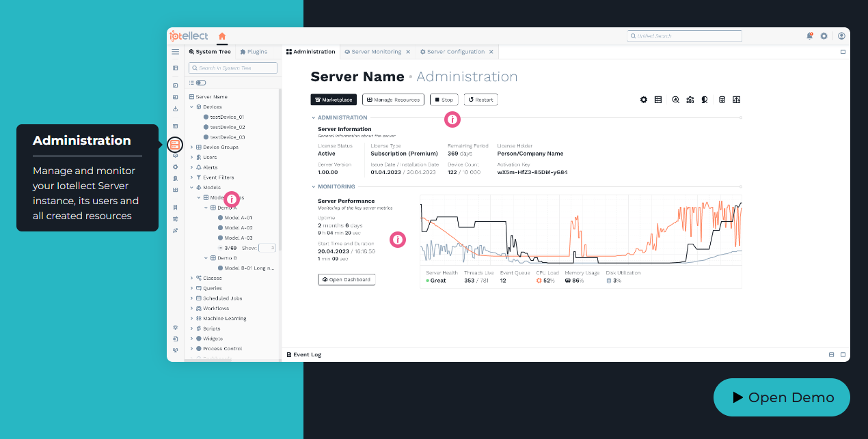Select the gear icon in left sidebar middle group

176,167
